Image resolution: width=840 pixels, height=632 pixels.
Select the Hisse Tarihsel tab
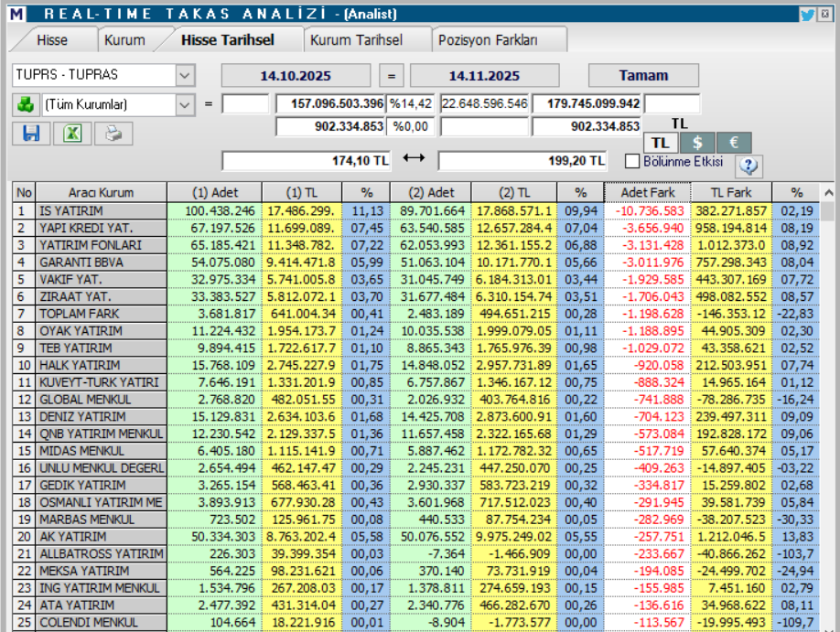[x=228, y=40]
